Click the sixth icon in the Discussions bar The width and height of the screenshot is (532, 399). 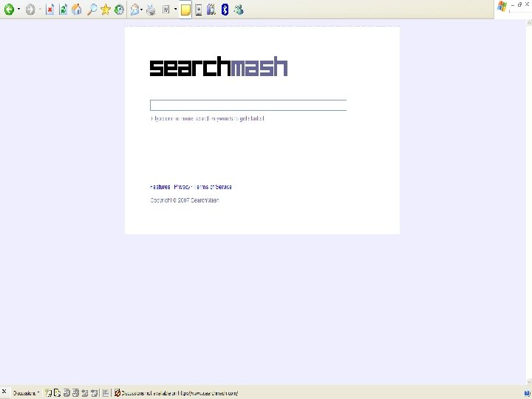(94, 393)
